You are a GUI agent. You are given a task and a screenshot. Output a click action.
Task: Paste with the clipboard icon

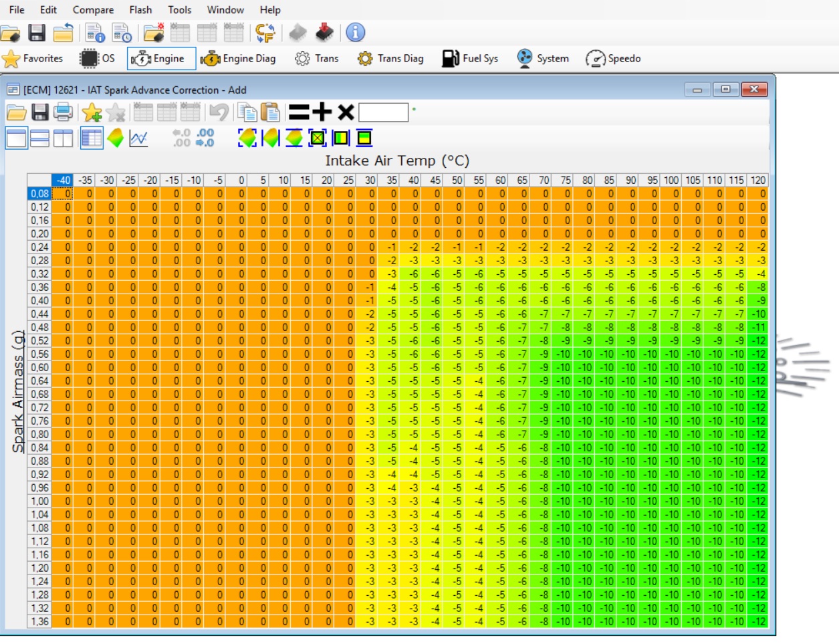pyautogui.click(x=270, y=112)
